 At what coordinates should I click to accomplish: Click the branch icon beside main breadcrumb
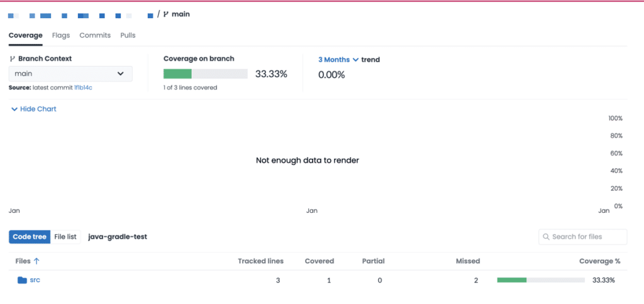(166, 14)
